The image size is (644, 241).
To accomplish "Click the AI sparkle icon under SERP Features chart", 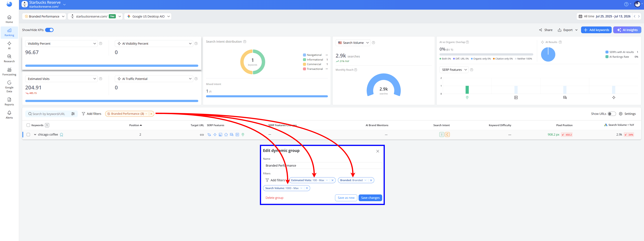I will (x=614, y=97).
